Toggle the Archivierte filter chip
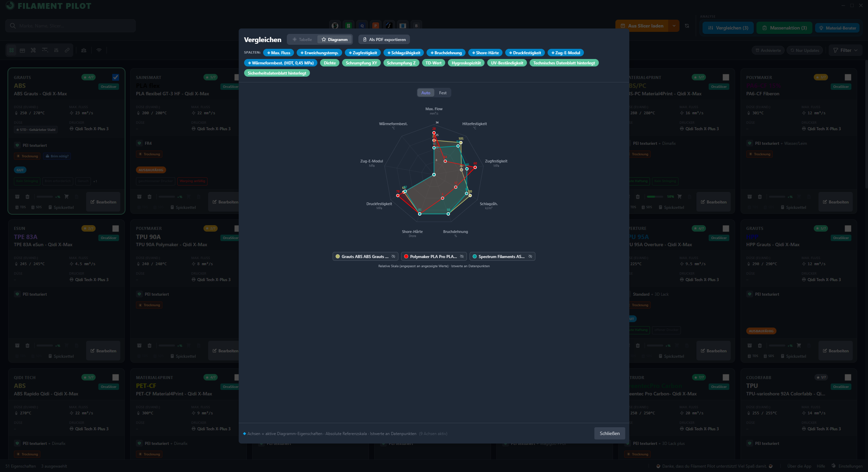 point(768,50)
